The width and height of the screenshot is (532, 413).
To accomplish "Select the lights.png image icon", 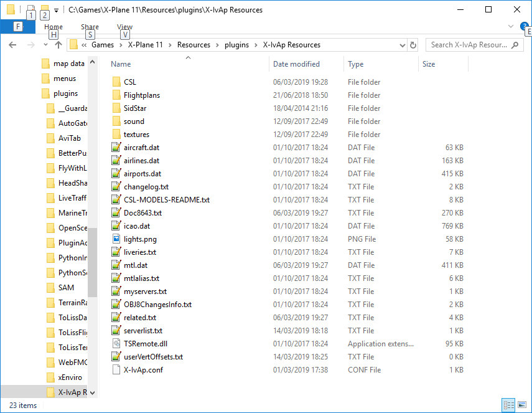I will click(116, 239).
